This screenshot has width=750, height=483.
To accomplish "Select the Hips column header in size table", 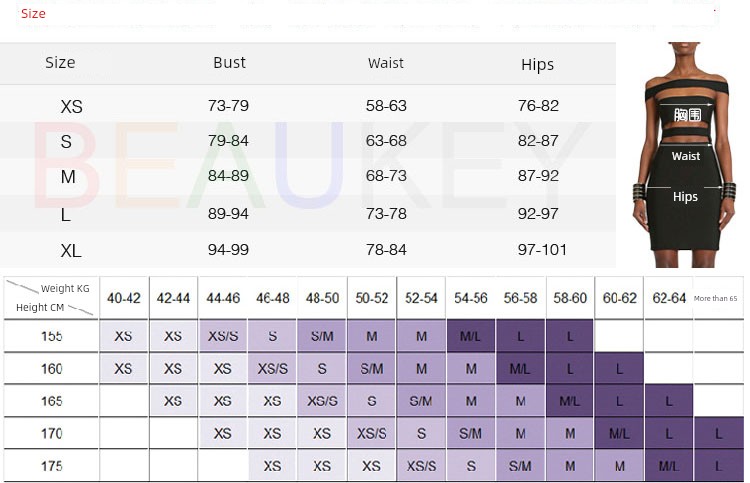I will 537,65.
